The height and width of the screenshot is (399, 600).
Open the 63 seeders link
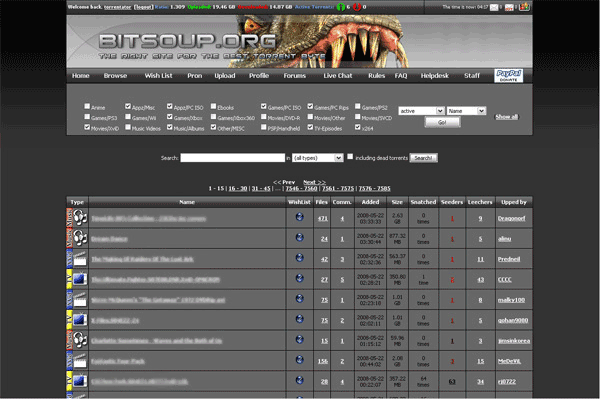[x=452, y=382]
